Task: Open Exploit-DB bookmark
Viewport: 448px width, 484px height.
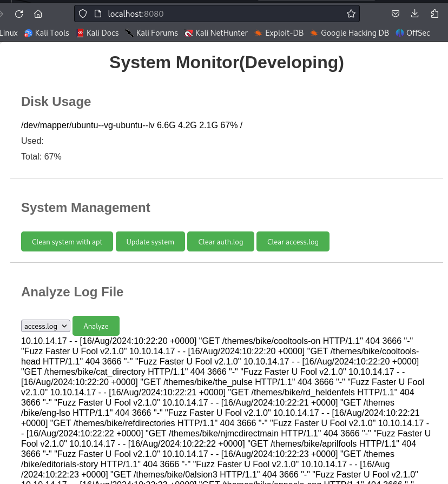Action: point(279,33)
